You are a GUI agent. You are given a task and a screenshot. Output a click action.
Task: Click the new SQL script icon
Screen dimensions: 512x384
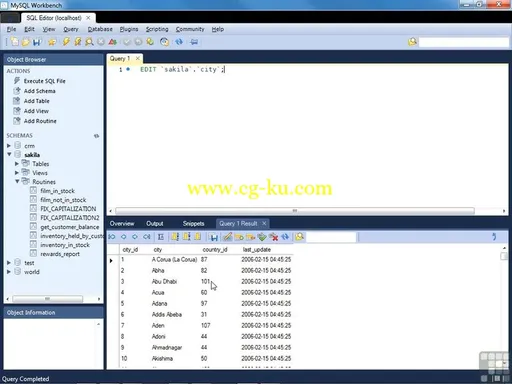pyautogui.click(x=14, y=42)
